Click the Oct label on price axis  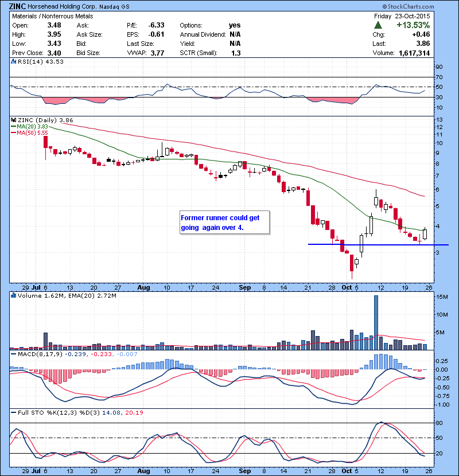(x=347, y=287)
